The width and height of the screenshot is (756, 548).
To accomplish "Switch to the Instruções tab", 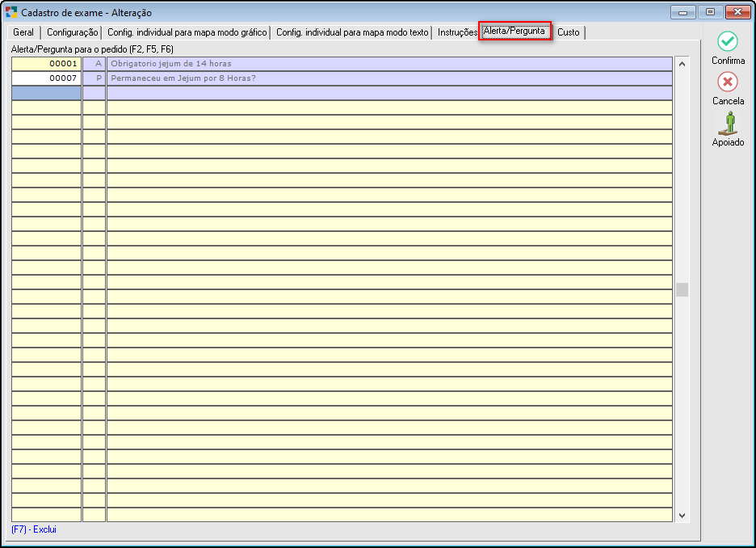I will tap(456, 32).
